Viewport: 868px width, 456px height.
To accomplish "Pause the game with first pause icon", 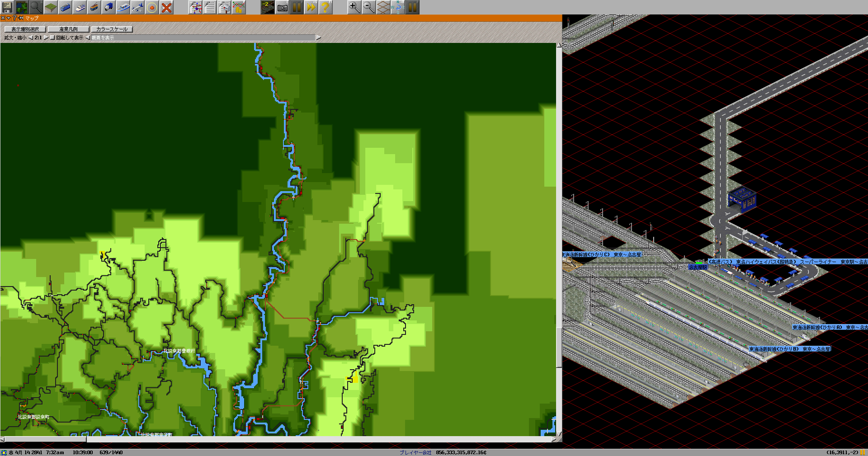I will (297, 7).
